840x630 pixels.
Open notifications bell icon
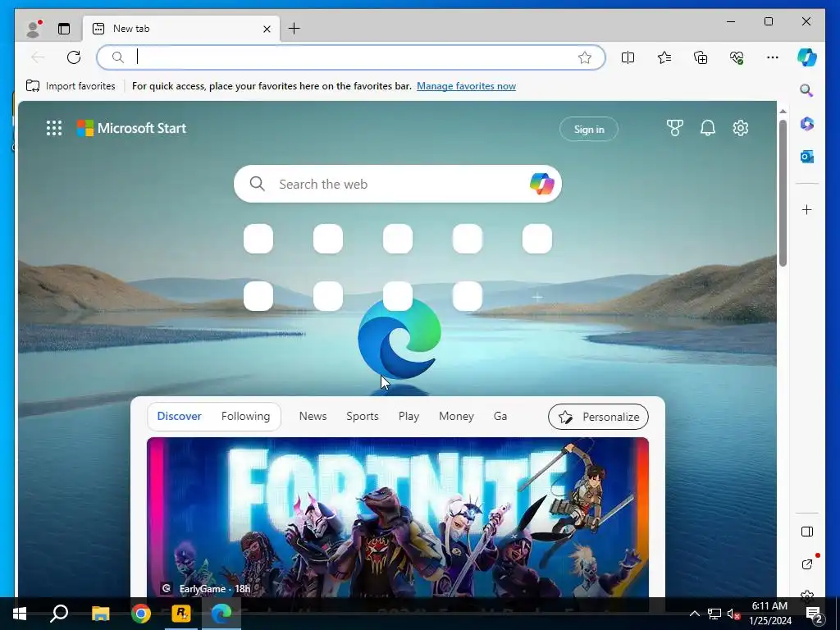708,128
